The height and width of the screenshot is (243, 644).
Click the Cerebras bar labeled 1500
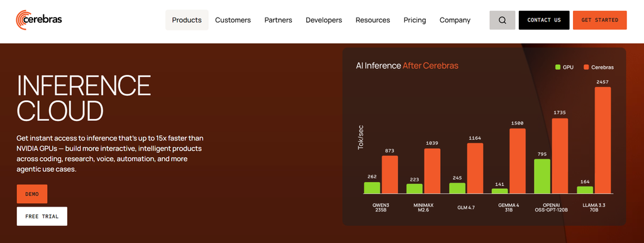[518, 161]
